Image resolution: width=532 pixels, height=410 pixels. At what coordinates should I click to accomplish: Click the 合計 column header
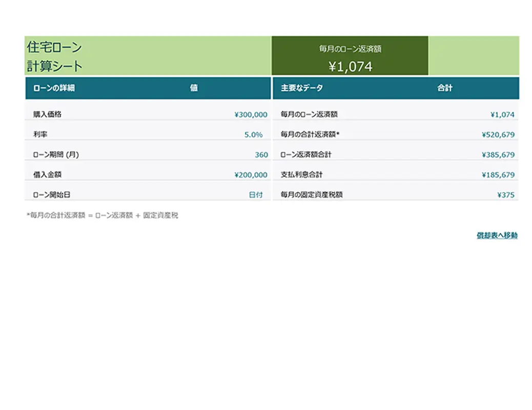click(x=444, y=88)
